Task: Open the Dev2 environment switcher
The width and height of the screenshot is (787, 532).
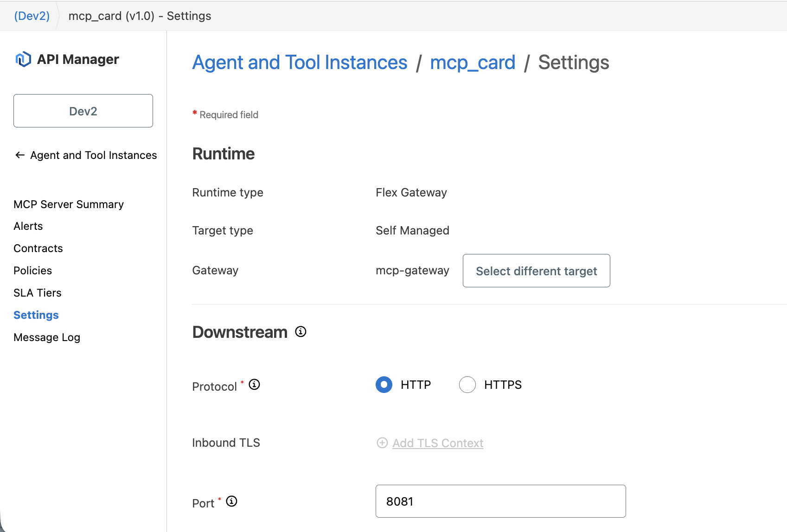Action: point(83,111)
